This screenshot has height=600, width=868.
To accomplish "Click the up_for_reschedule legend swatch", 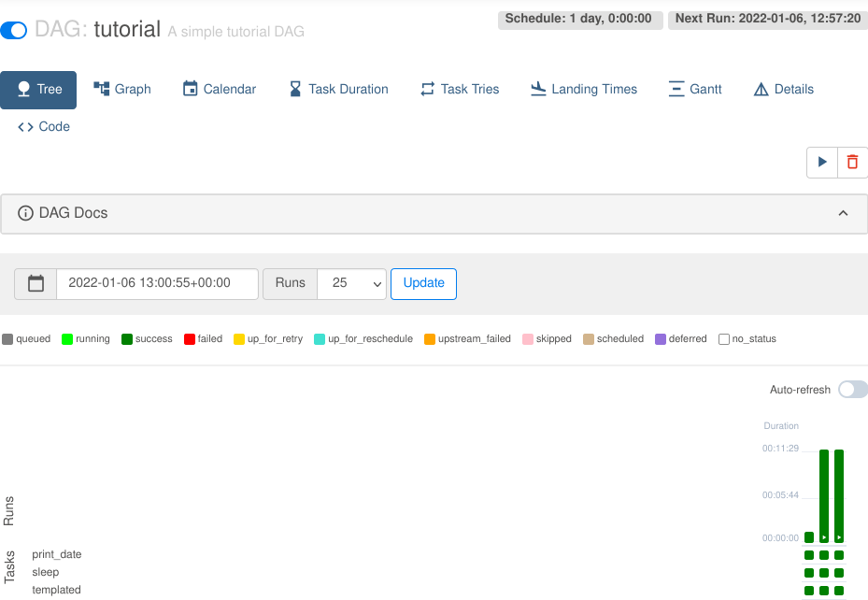I will [320, 339].
